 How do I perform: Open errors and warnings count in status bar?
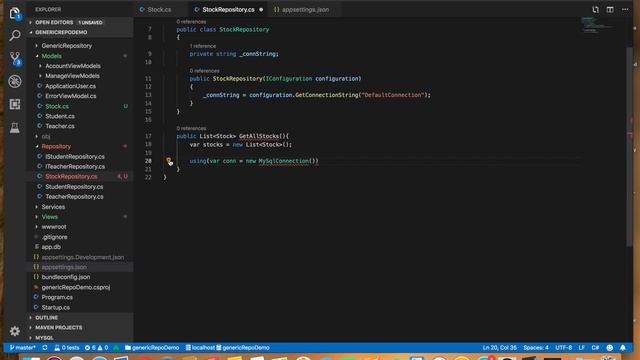pos(96,348)
